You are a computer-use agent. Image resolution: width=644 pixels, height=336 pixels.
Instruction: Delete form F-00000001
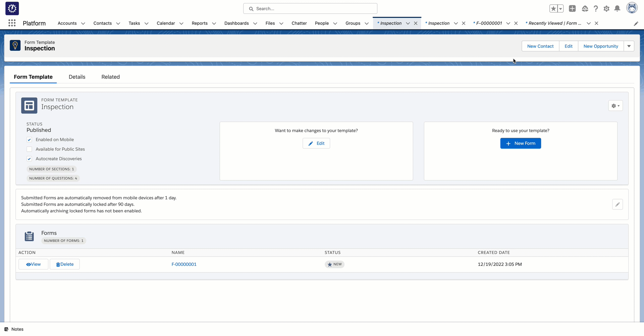(65, 264)
